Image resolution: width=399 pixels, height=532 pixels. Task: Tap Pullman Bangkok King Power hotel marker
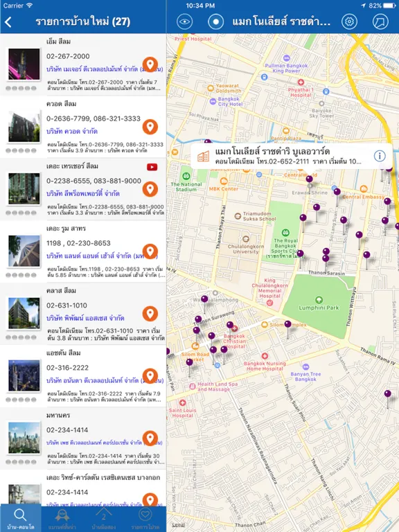pyautogui.click(x=287, y=58)
